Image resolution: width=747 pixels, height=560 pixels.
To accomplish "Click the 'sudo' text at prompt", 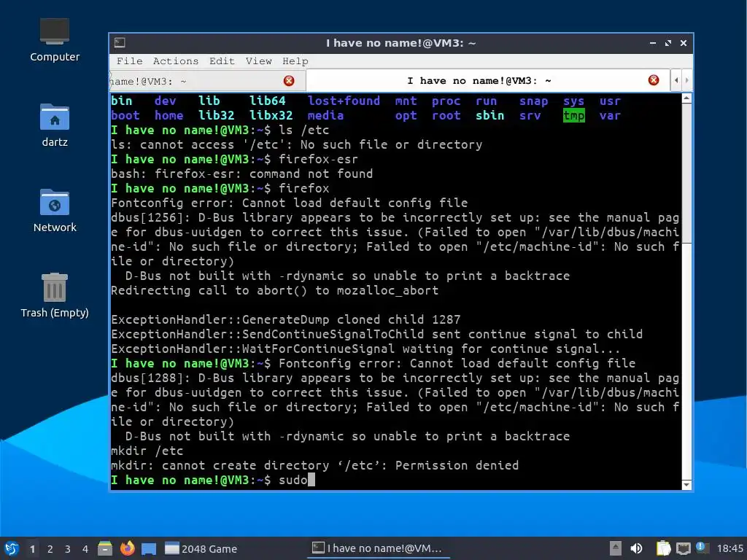I will 293,480.
